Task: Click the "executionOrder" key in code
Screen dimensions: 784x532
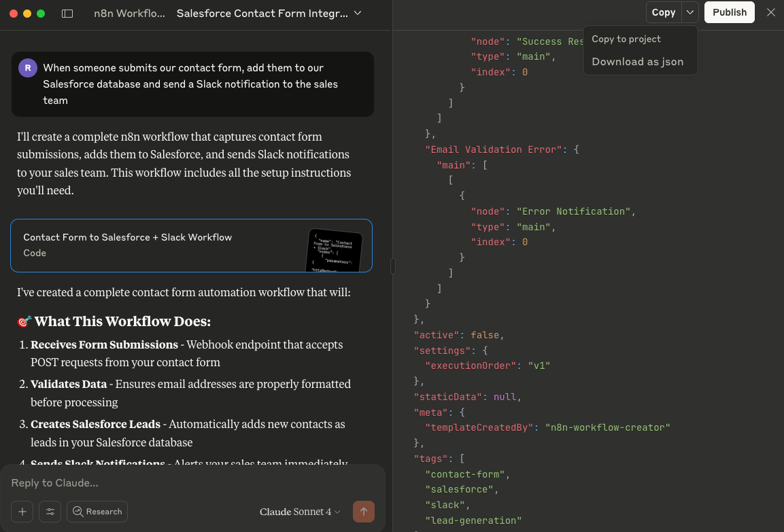Action: tap(471, 366)
